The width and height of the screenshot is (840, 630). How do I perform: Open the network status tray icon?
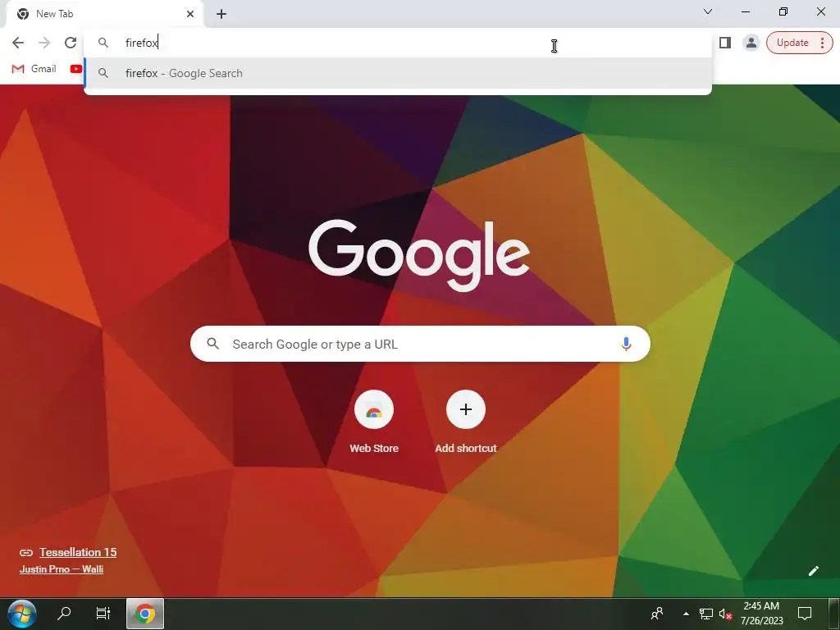coord(706,614)
